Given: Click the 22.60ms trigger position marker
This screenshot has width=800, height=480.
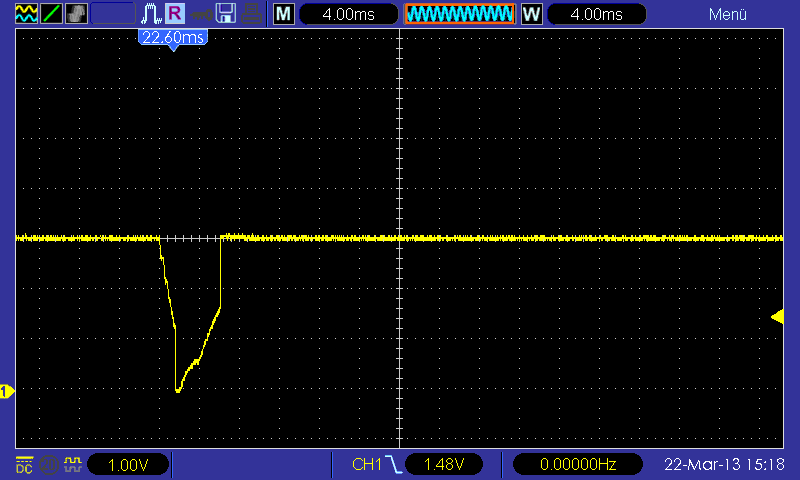Looking at the screenshot, I should (173, 39).
